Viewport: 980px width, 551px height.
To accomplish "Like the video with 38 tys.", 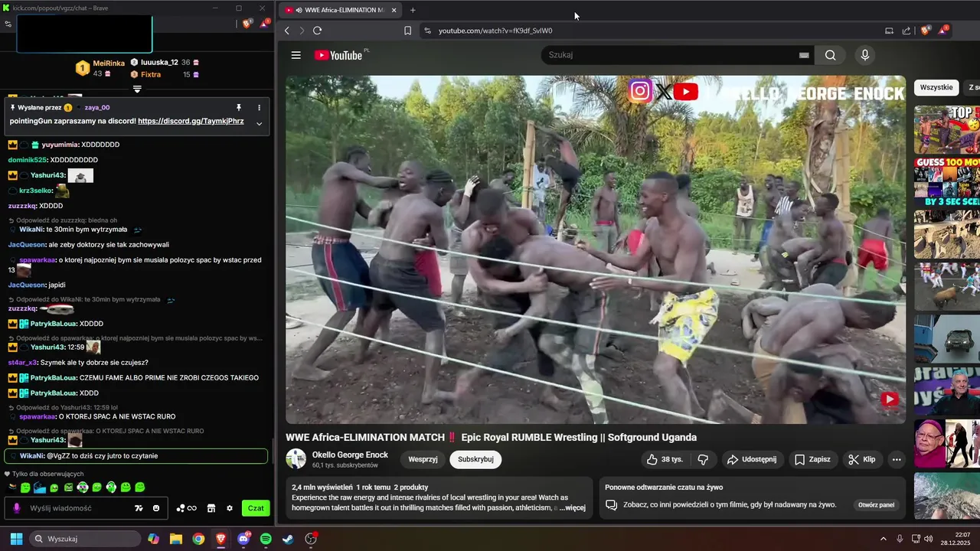I will [x=664, y=459].
